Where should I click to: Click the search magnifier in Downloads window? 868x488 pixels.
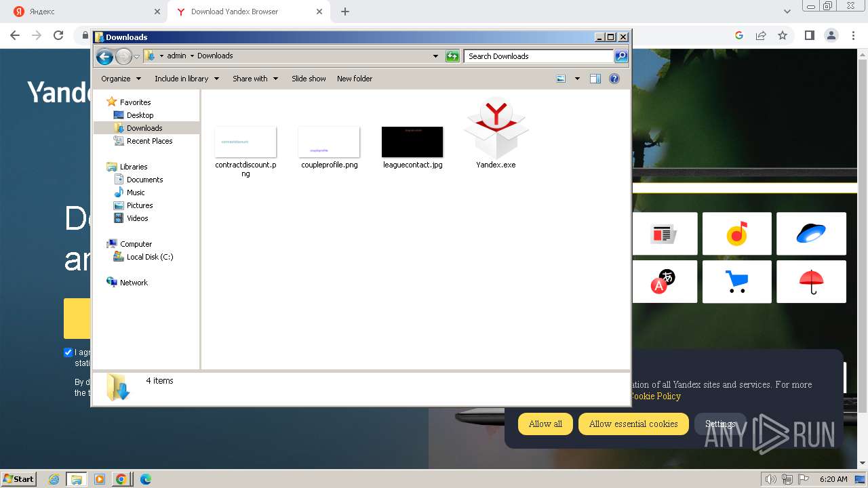point(620,56)
